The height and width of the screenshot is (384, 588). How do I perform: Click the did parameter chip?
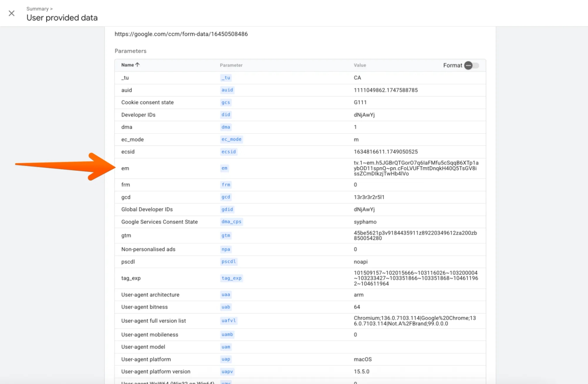[x=226, y=115]
